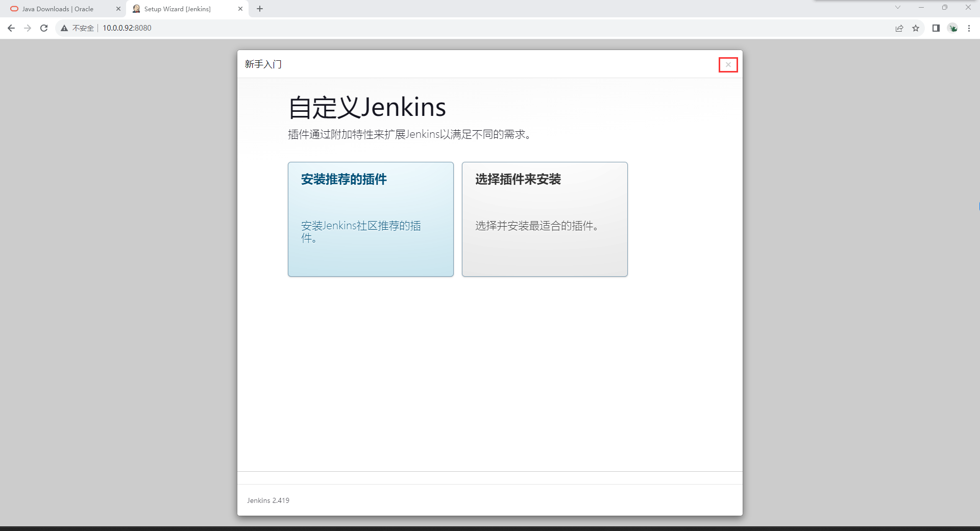Close the Java Downloads tab
This screenshot has width=980, height=531.
pyautogui.click(x=118, y=9)
